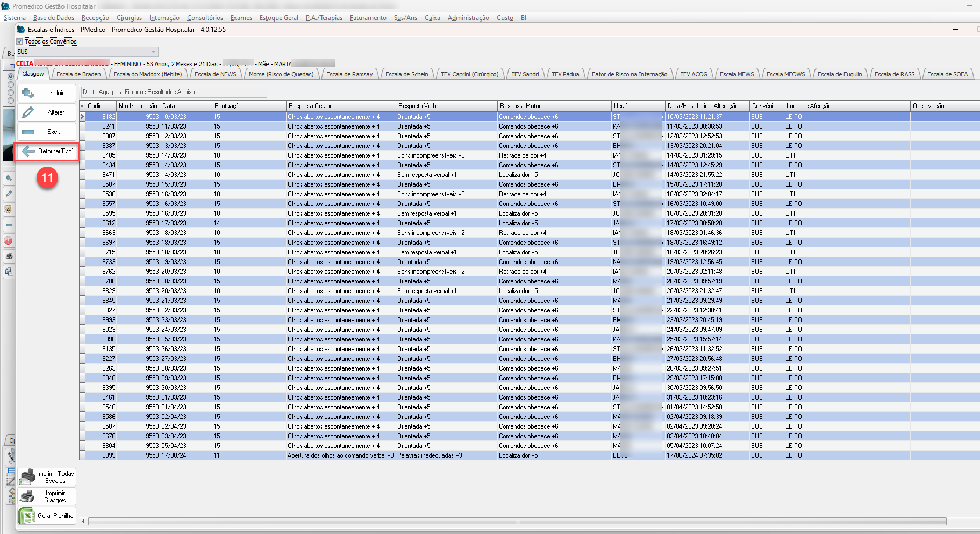Open the SUS convênio dropdown
This screenshot has width=980, height=534.
153,52
